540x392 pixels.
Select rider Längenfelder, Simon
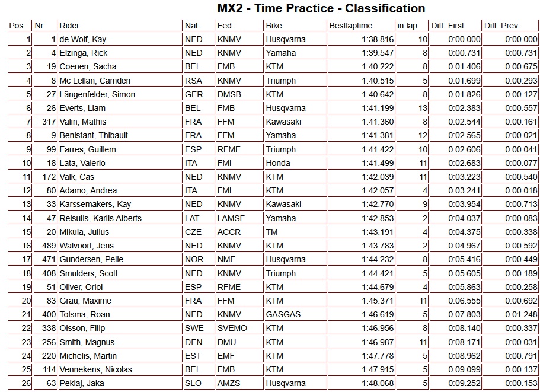97,94
